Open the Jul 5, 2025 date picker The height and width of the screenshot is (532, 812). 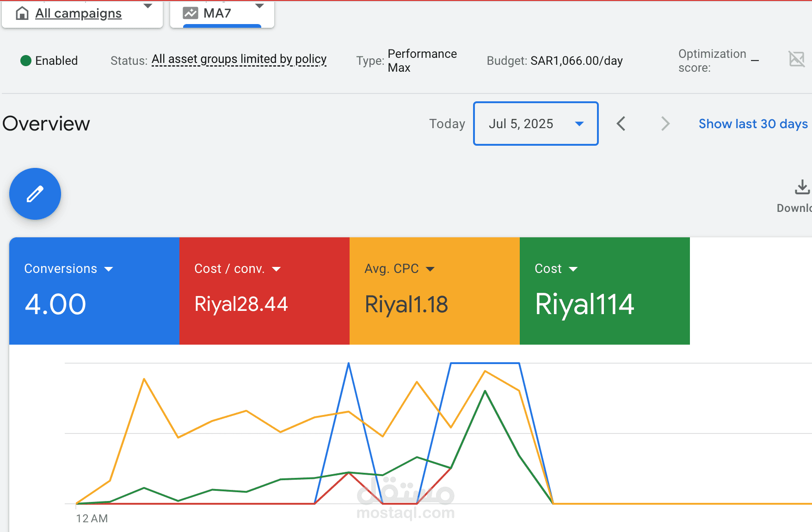[x=535, y=124]
